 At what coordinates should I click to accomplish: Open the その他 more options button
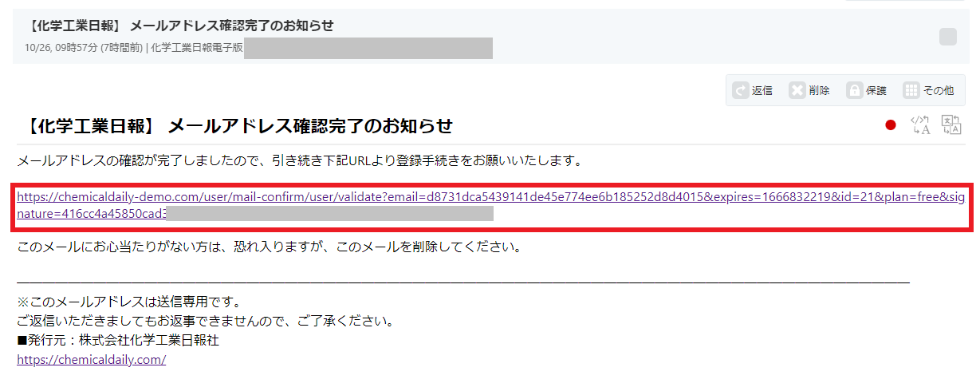929,90
